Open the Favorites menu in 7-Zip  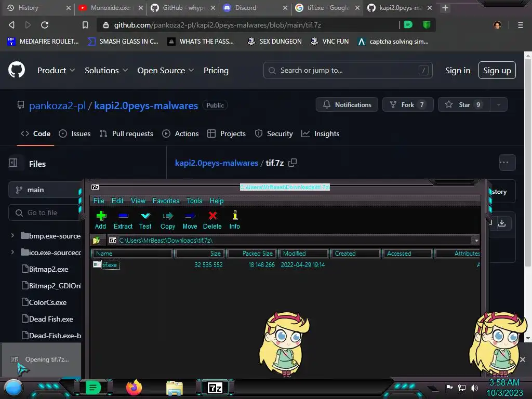point(166,201)
